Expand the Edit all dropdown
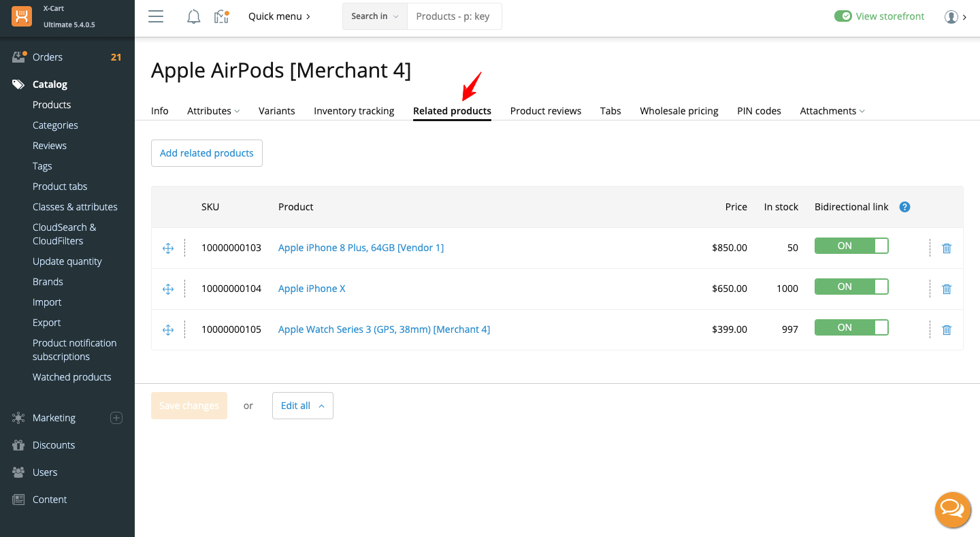 [x=302, y=406]
